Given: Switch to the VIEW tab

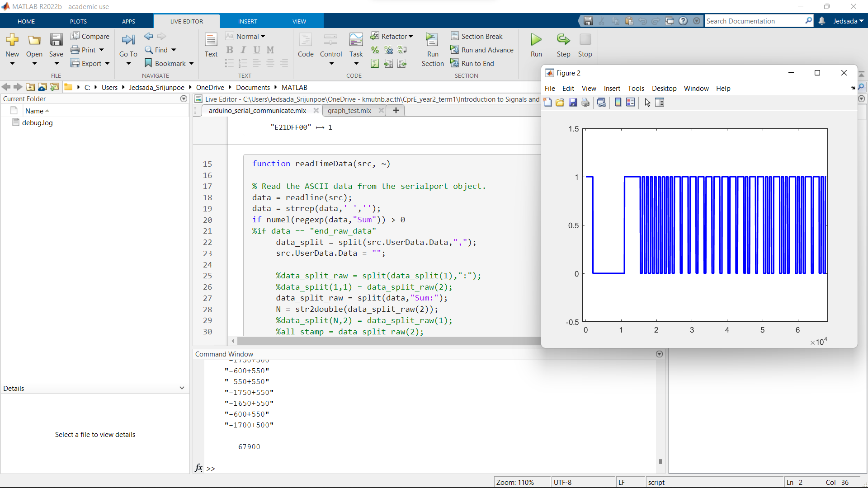Looking at the screenshot, I should tap(299, 21).
